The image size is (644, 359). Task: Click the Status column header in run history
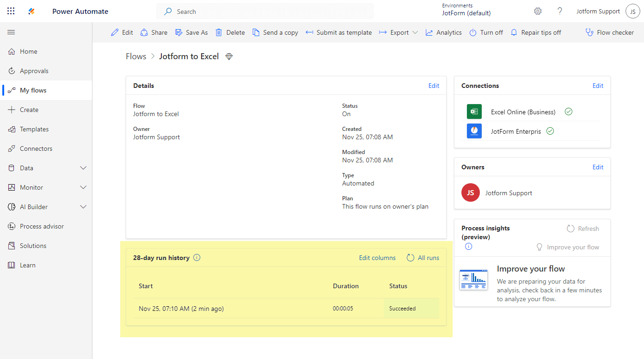(398, 286)
